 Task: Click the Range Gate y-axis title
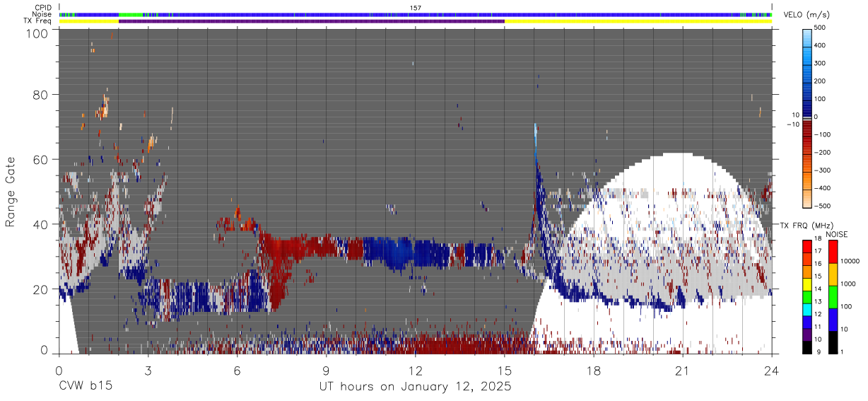(11, 193)
